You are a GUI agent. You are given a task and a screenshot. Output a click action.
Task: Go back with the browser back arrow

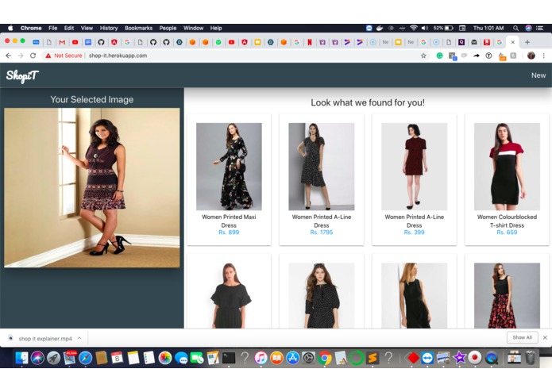click(9, 56)
